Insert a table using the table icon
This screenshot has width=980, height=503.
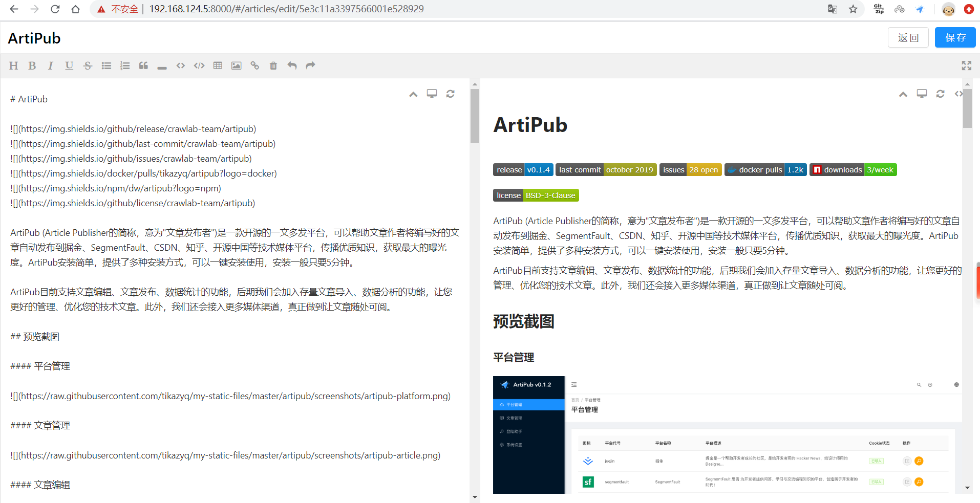[218, 65]
